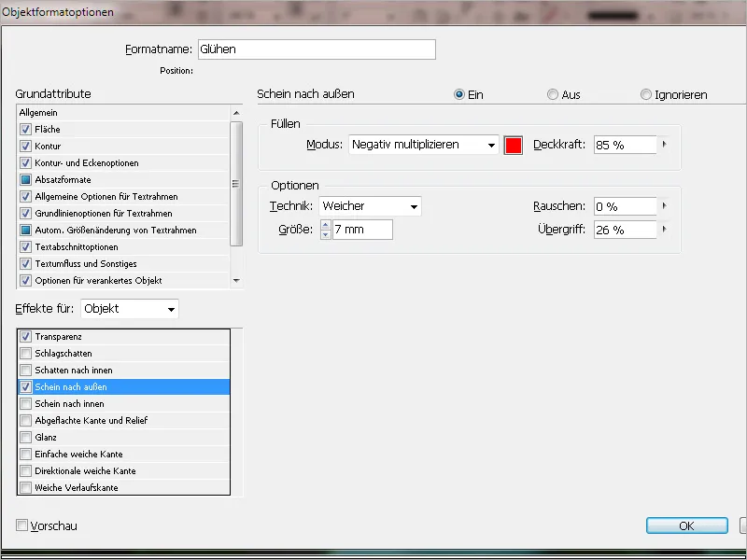Click the Formatname text field
The width and height of the screenshot is (747, 560).
(317, 49)
